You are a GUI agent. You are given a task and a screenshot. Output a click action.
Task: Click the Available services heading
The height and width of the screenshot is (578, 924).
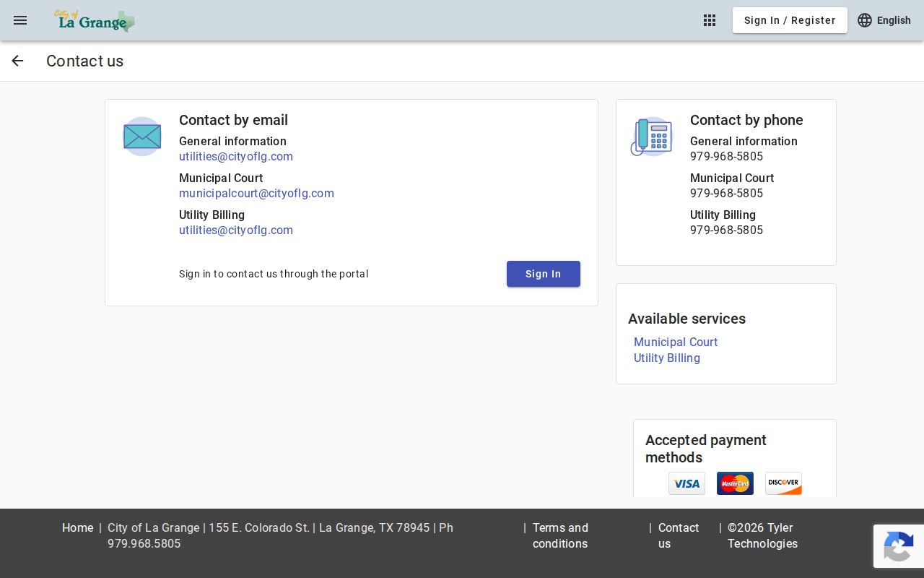coord(687,319)
